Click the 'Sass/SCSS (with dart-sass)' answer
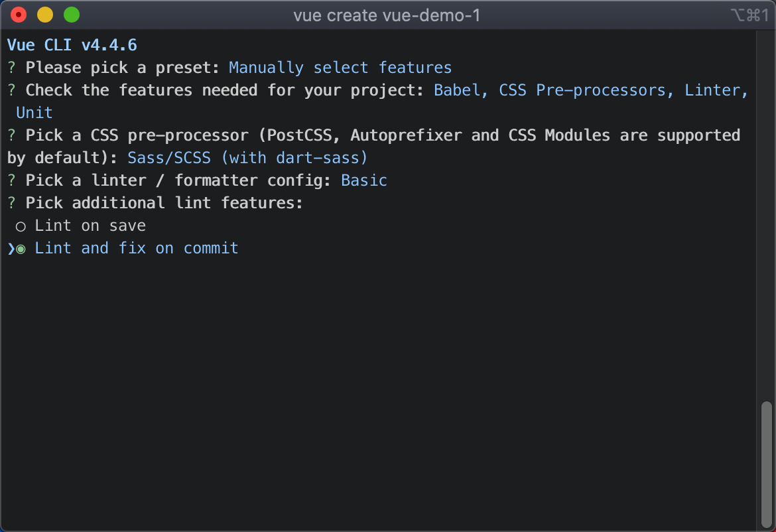This screenshot has height=532, width=776. [247, 158]
